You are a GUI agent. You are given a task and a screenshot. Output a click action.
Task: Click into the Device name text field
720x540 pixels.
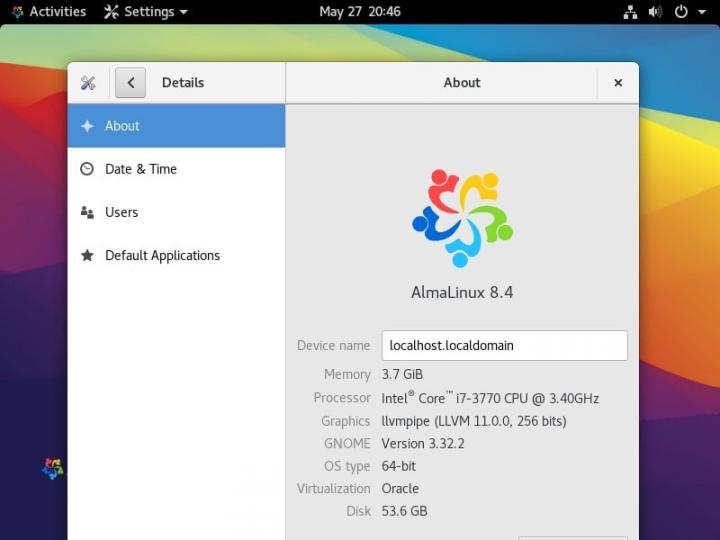click(x=504, y=345)
